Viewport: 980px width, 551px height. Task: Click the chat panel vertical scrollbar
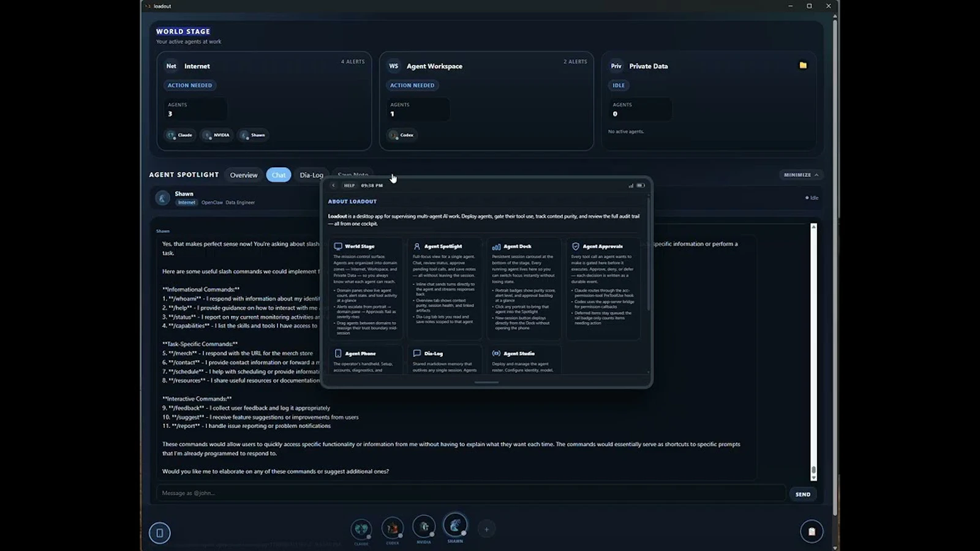tap(813, 352)
